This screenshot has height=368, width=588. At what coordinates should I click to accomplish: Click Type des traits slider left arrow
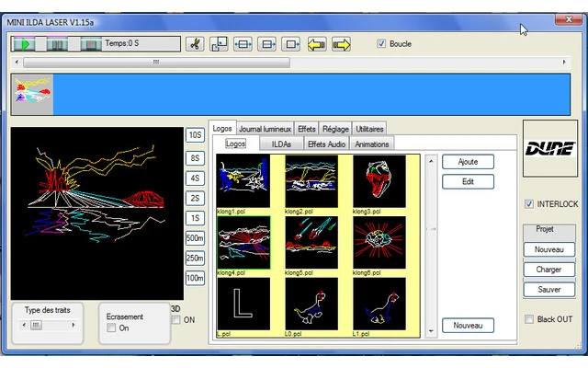(24, 325)
